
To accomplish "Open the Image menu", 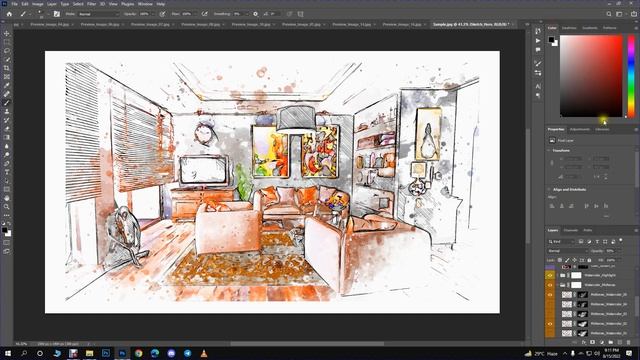I will (38, 4).
